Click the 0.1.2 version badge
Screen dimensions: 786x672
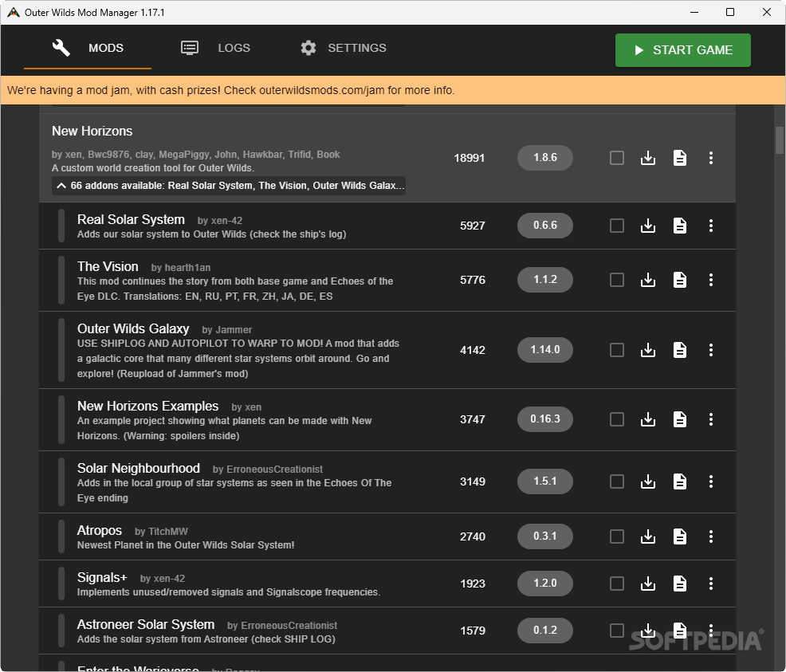pyautogui.click(x=545, y=630)
